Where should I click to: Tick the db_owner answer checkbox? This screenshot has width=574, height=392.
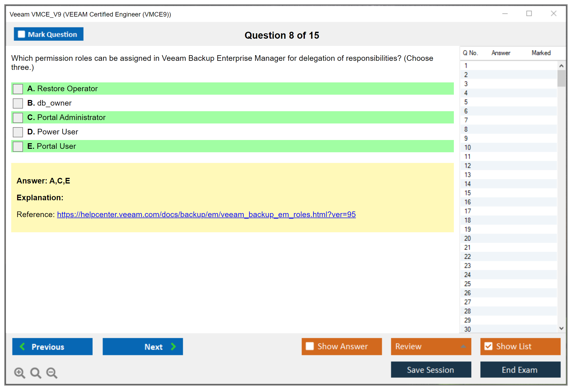18,103
